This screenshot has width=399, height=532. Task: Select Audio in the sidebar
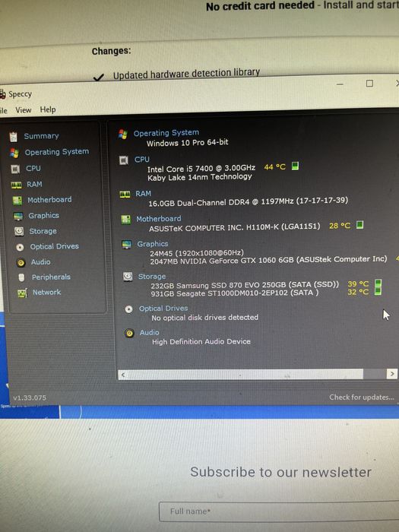(x=41, y=262)
